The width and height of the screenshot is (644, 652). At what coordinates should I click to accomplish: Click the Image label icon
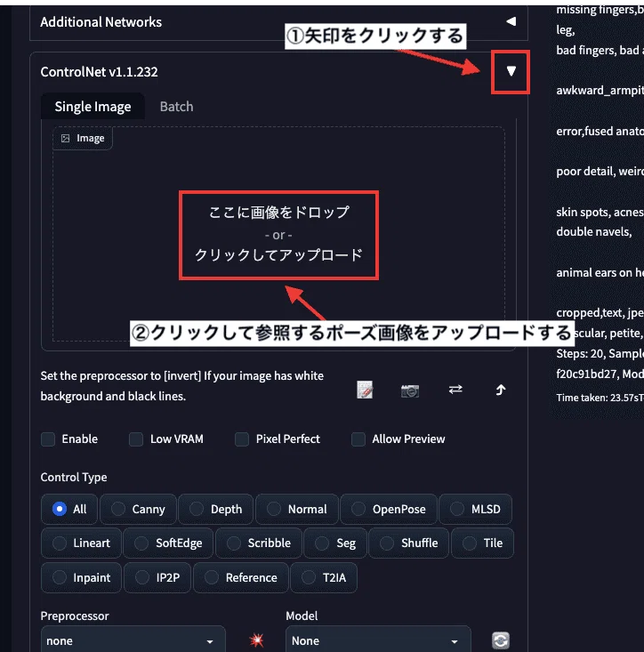(65, 138)
